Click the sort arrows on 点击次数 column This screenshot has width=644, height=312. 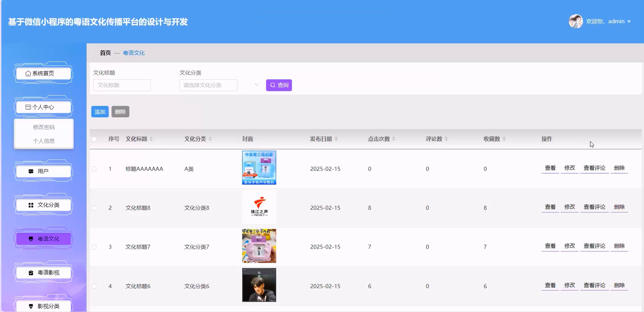tap(394, 139)
